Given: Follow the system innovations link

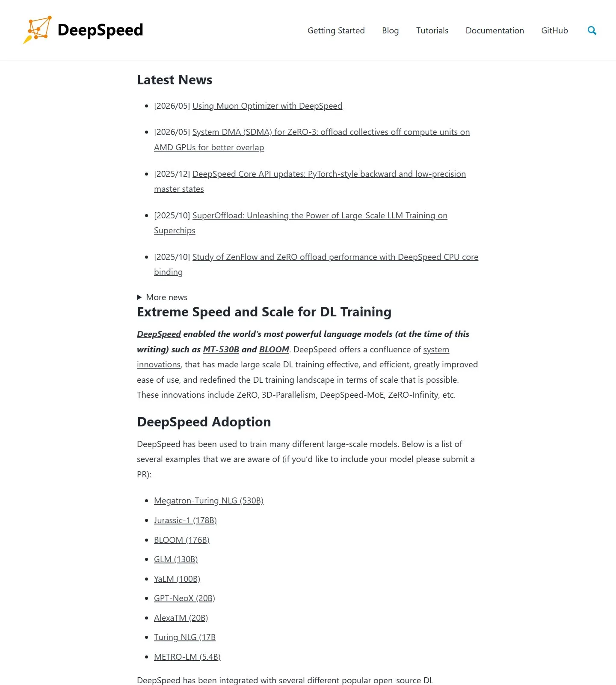Looking at the screenshot, I should tap(293, 357).
